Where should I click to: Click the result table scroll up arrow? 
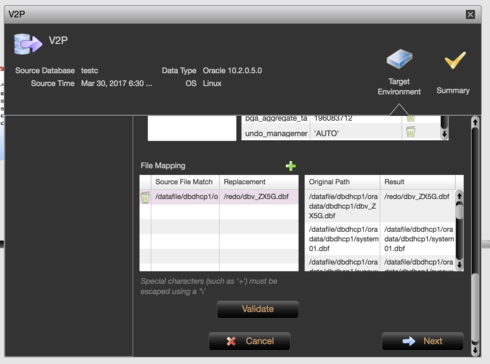pos(459,196)
